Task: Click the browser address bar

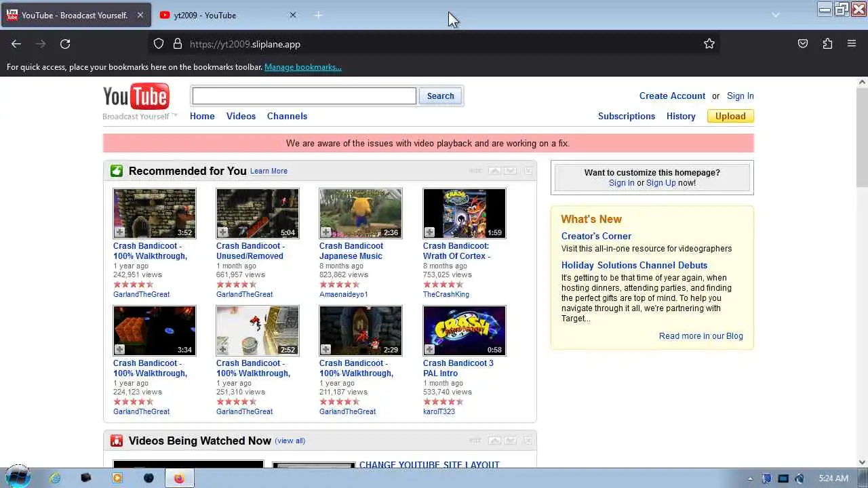Action: (x=434, y=44)
